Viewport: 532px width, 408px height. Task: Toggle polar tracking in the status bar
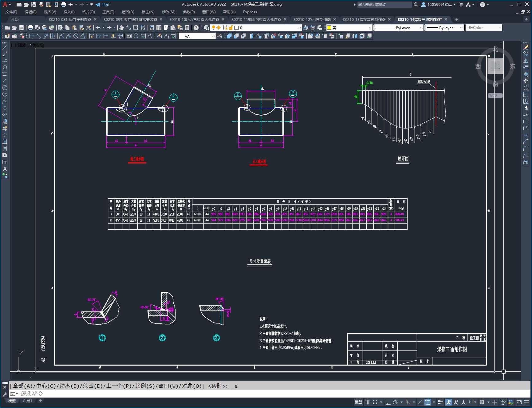pos(395,402)
